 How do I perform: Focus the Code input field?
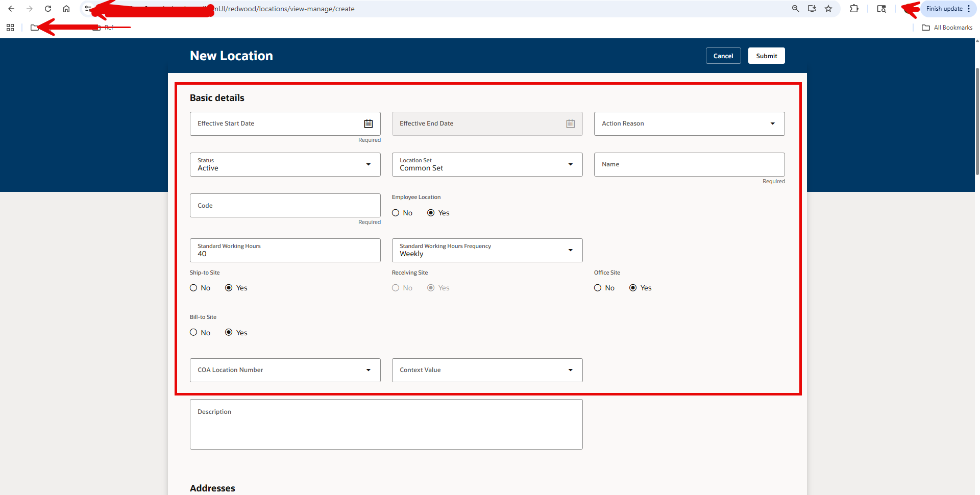(x=285, y=205)
